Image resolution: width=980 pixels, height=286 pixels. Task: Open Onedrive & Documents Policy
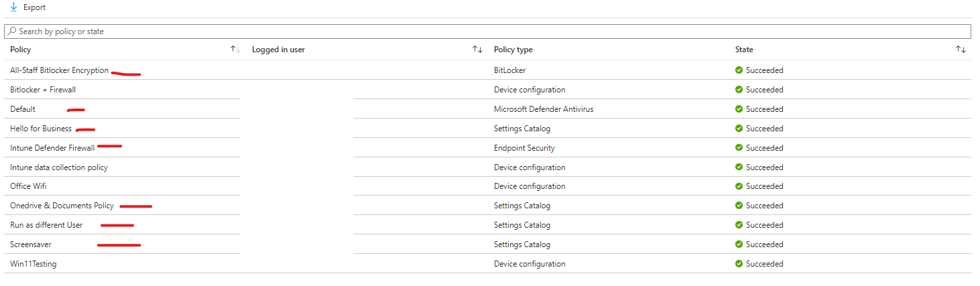tap(62, 206)
